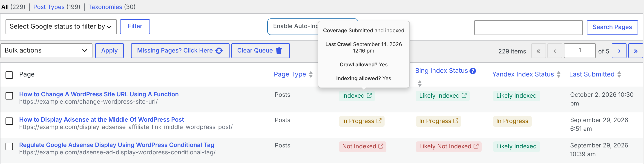Go to the next page arrow
This screenshot has height=164, width=644.
[x=619, y=51]
